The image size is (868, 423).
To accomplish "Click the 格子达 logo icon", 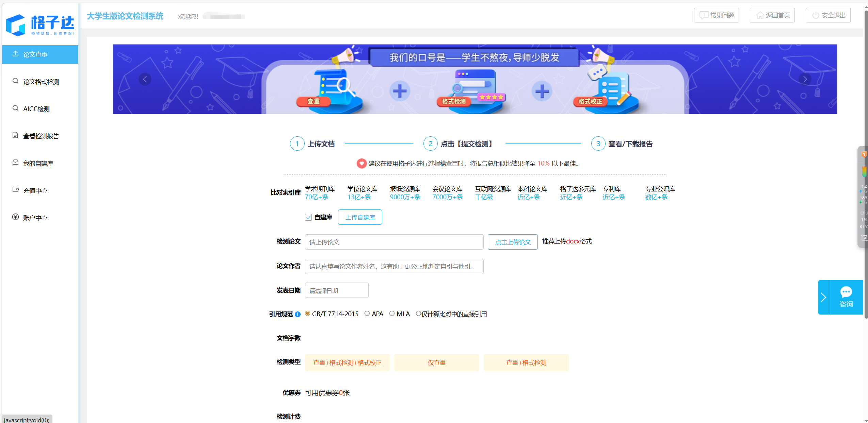I will point(16,24).
